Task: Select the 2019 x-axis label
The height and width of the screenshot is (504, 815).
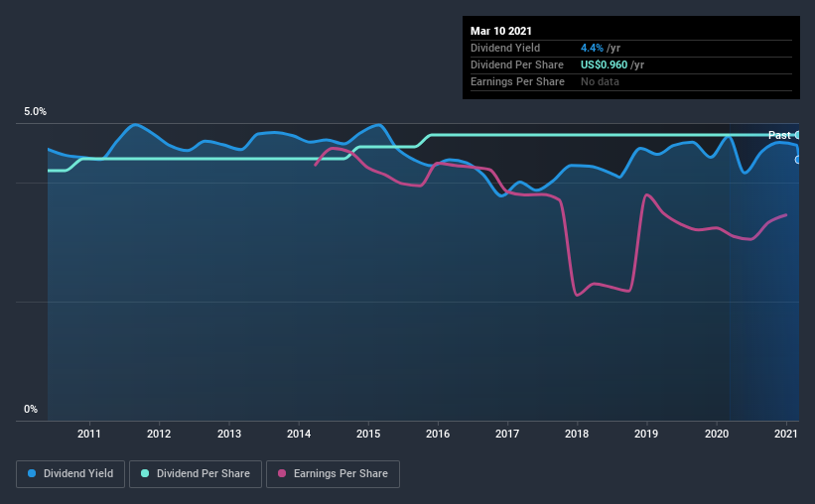Action: (646, 434)
